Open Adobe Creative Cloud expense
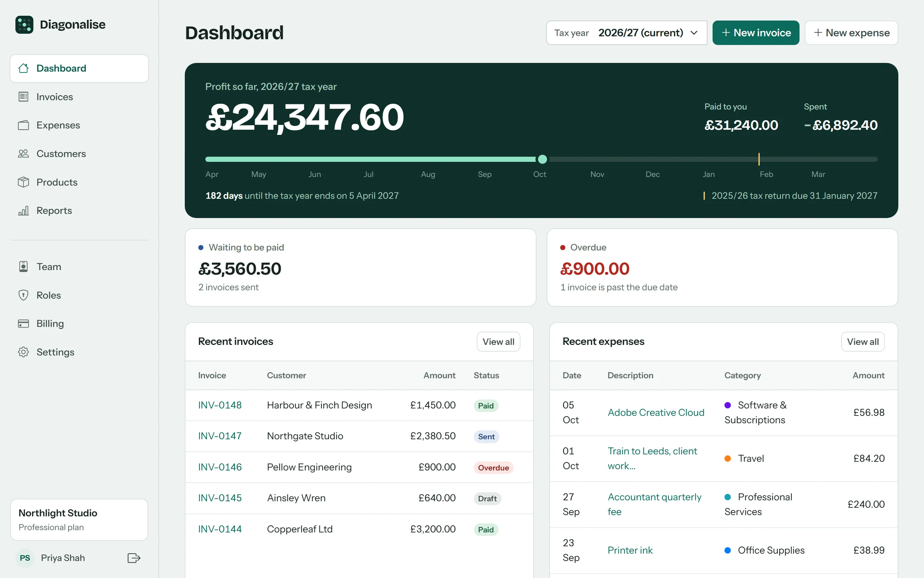The image size is (924, 578). click(656, 412)
